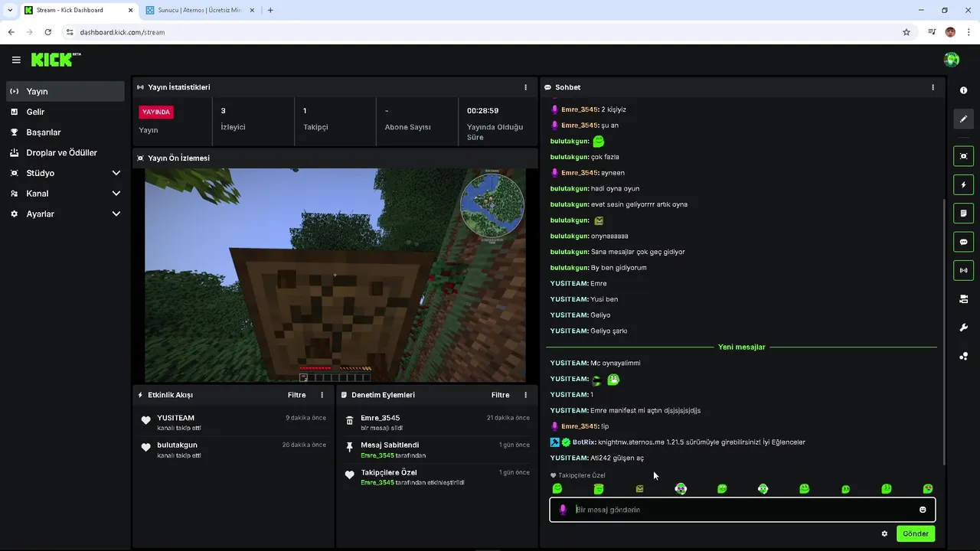Click the dashboard.kick.com/stream address bar

click(122, 32)
